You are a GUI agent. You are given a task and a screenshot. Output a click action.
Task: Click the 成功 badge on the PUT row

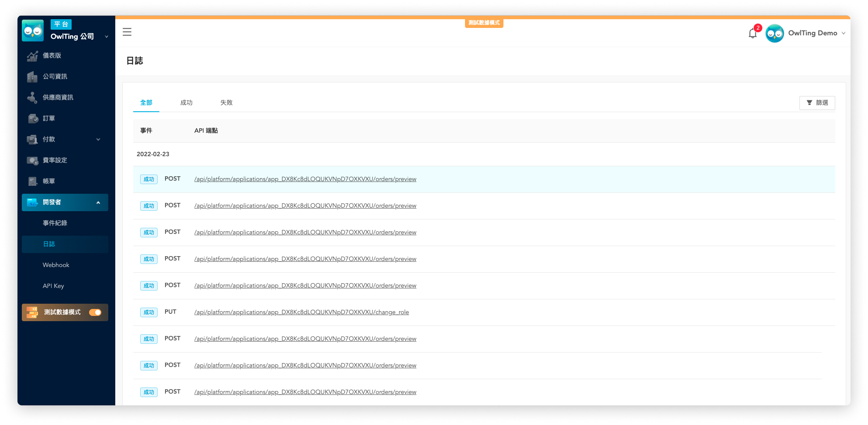(x=149, y=312)
